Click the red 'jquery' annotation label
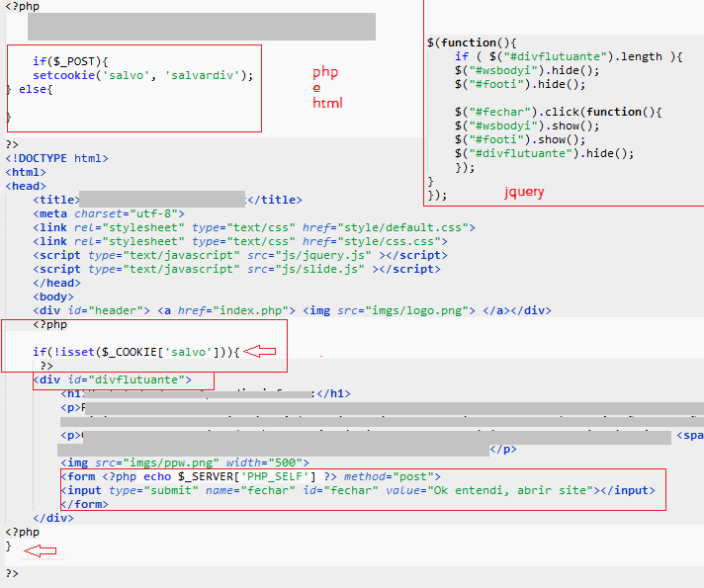Image resolution: width=704 pixels, height=588 pixels. (x=524, y=192)
